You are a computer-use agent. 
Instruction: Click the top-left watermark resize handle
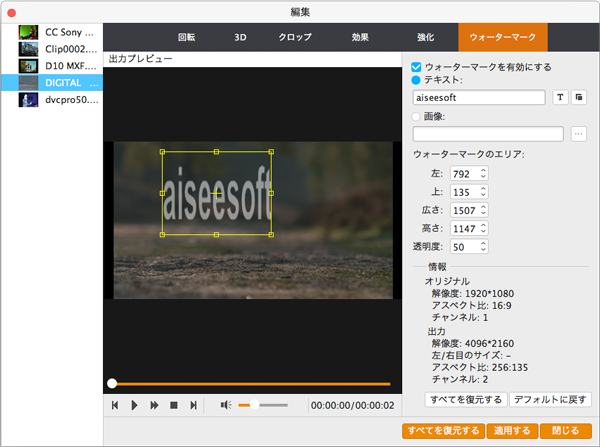pos(162,152)
